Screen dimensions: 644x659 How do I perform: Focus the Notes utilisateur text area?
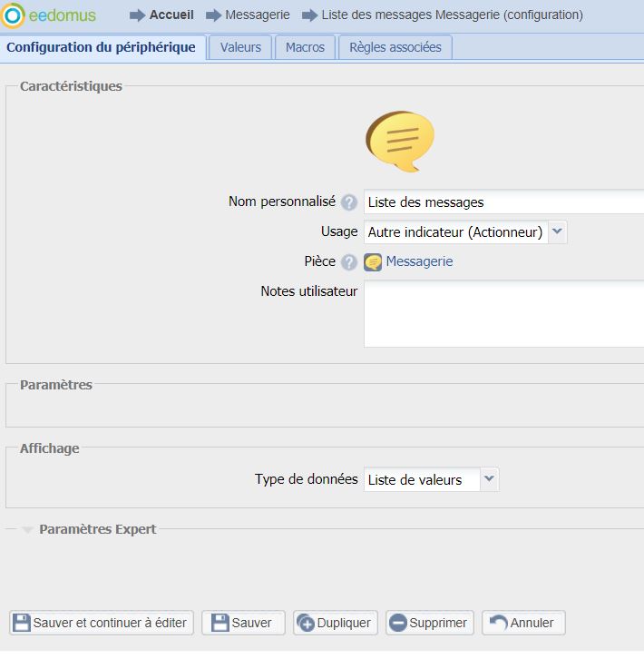(x=503, y=314)
